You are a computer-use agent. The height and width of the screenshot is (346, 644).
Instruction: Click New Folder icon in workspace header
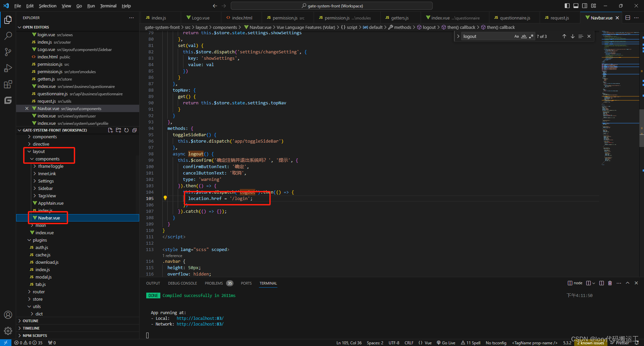coord(118,130)
